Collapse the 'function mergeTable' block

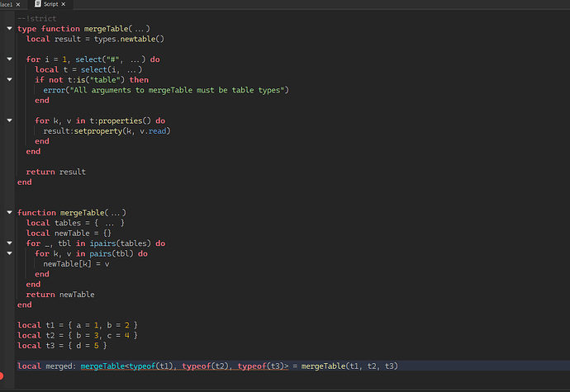[9, 212]
